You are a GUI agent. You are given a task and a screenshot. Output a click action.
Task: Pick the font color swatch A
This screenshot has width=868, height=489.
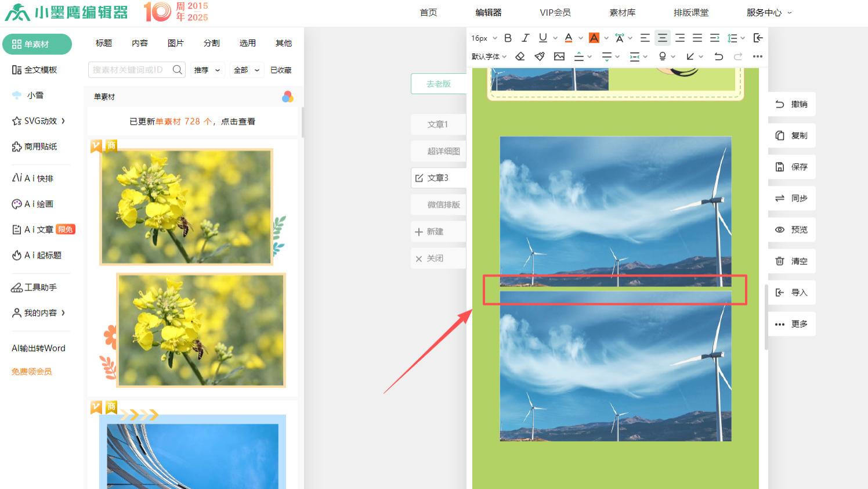click(567, 38)
